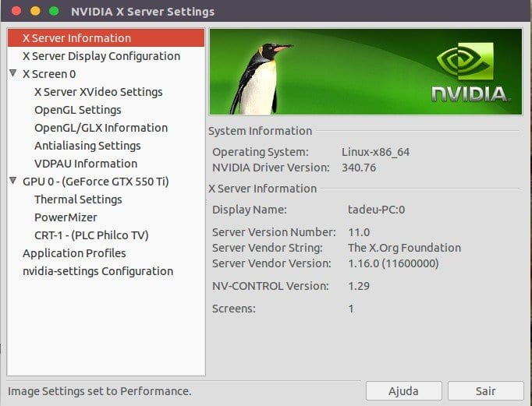Select X Server Information in sidebar
The image size is (532, 406).
point(106,38)
